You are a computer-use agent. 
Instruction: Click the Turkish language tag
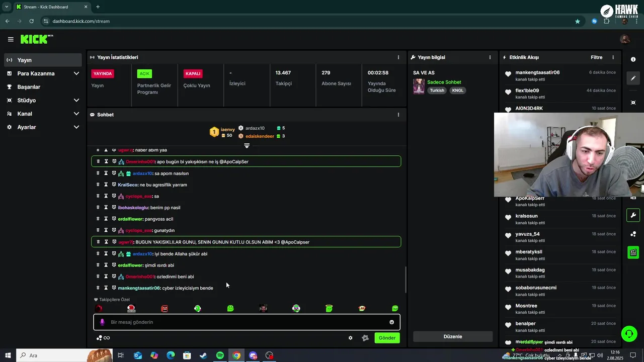click(437, 90)
